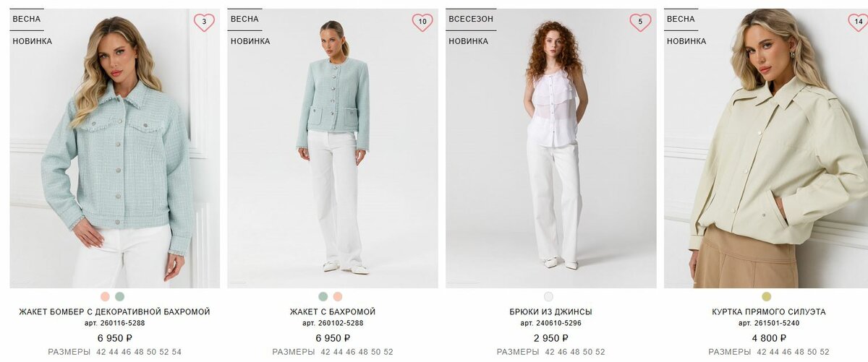Open Жакет бомбер с декоративной бахромой product
The width and height of the screenshot is (868, 362).
[114, 312]
